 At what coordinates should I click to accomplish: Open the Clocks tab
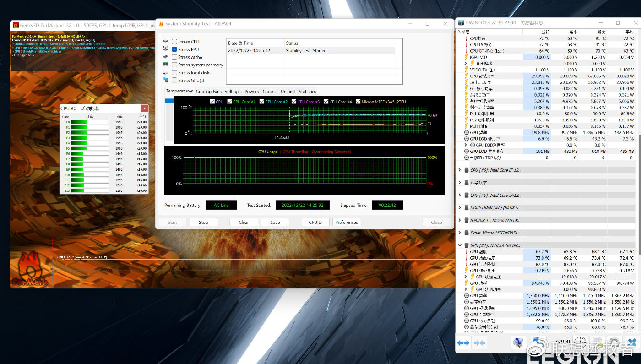pos(269,92)
